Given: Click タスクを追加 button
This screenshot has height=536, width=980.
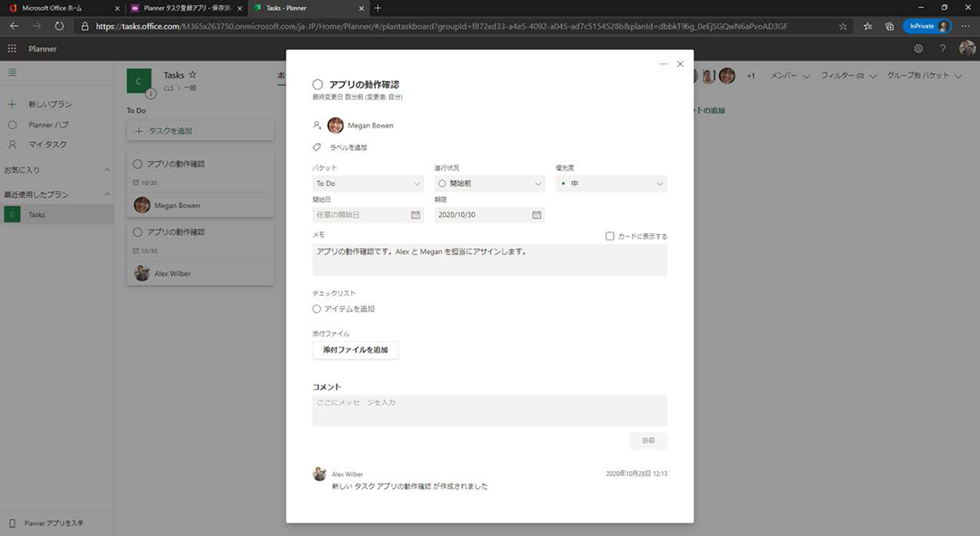Looking at the screenshot, I should [200, 131].
